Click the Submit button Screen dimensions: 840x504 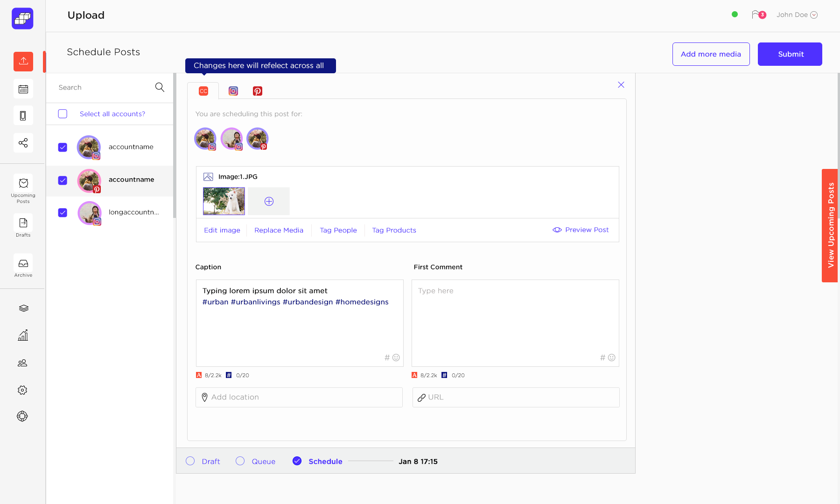coord(790,54)
